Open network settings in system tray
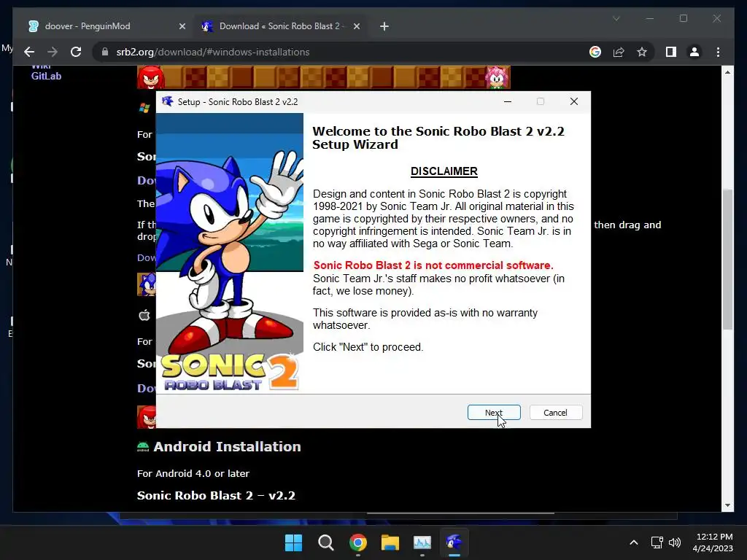The image size is (747, 560). 657,542
